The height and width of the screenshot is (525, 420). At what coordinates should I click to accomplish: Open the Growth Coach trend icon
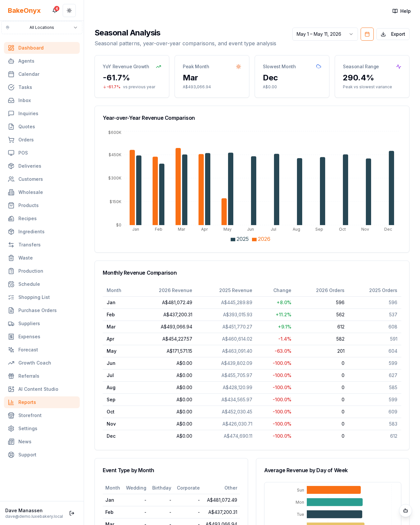(x=11, y=363)
